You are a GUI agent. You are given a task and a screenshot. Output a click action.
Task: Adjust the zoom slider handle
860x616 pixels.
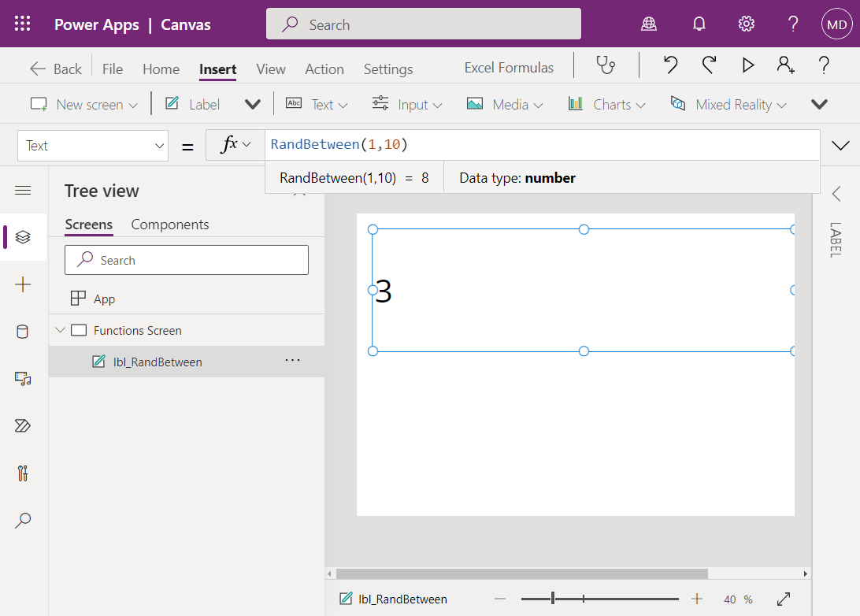[553, 599]
